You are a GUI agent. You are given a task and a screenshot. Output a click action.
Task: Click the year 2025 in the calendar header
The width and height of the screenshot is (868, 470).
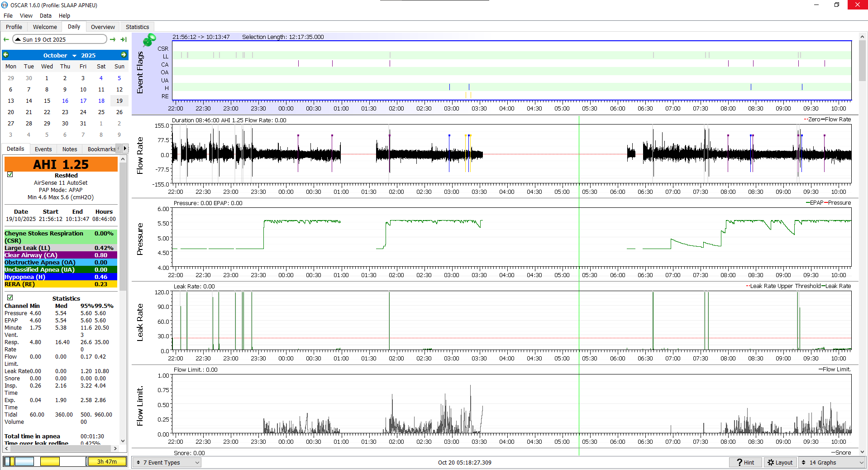coord(88,55)
